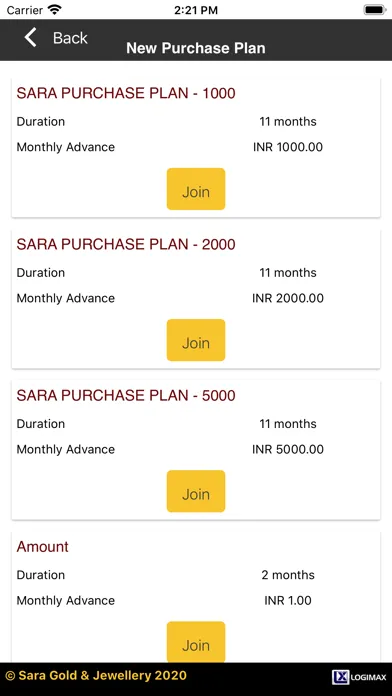Join the Amount plan
Image resolution: width=392 pixels, height=696 pixels.
[196, 642]
